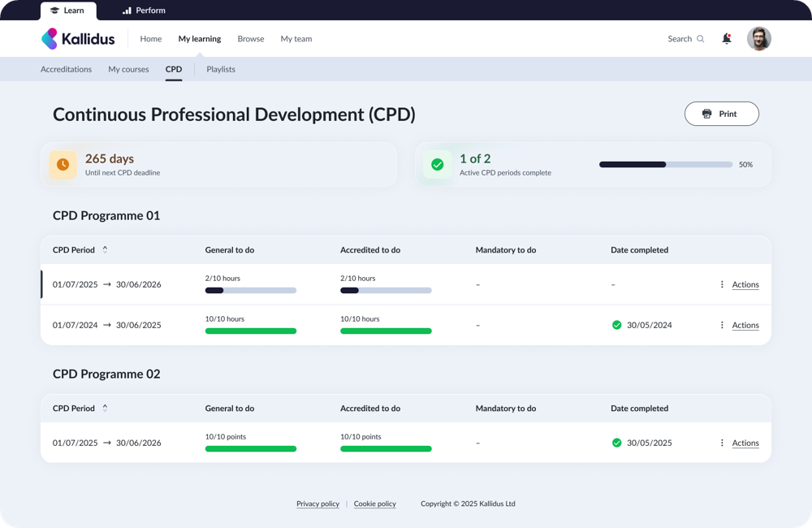Sort CPD Period column in Programme 01
This screenshot has width=812, height=528.
tap(105, 250)
